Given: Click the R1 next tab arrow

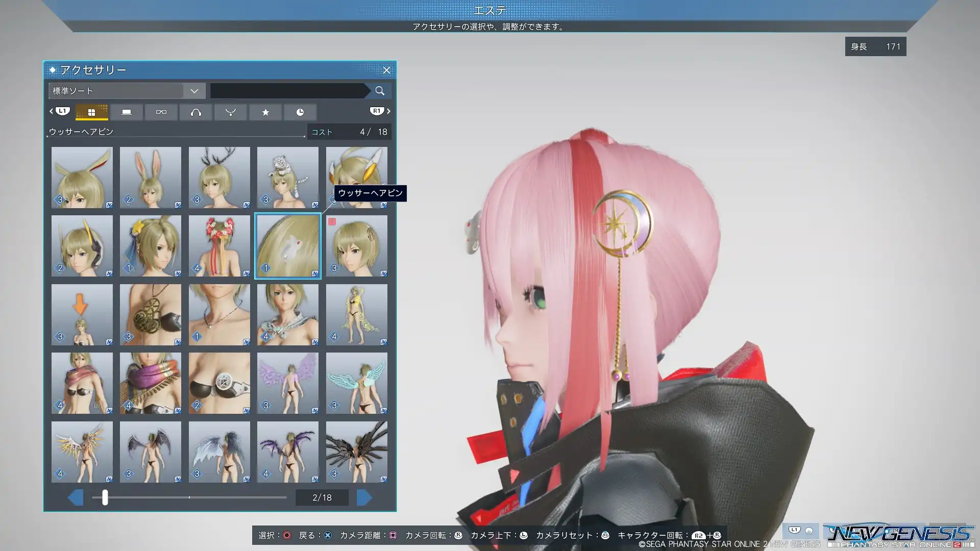Looking at the screenshot, I should click(x=380, y=111).
